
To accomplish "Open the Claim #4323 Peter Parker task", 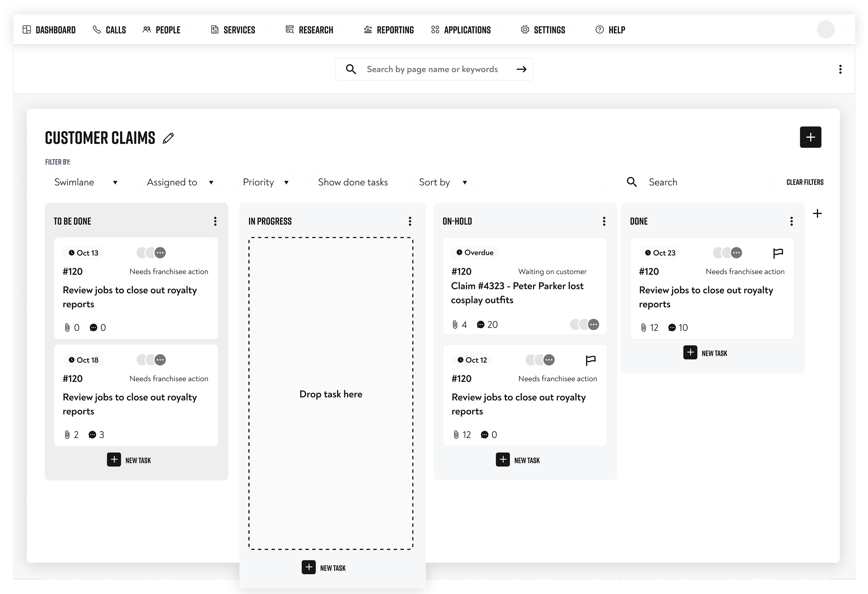I will [517, 293].
